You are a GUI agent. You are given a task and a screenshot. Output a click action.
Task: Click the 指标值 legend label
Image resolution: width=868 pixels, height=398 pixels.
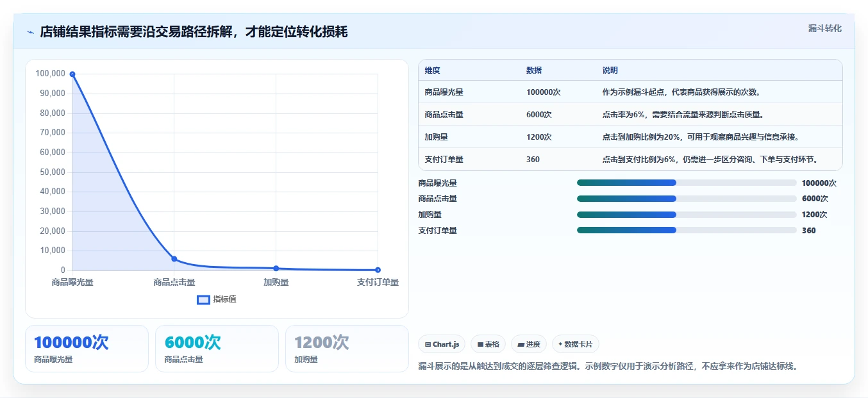[x=224, y=299]
